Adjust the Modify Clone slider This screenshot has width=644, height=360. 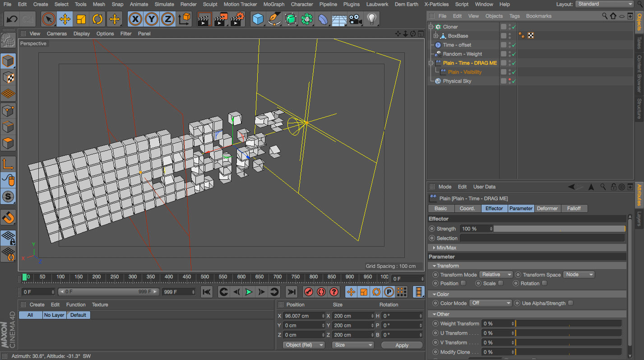click(569, 352)
